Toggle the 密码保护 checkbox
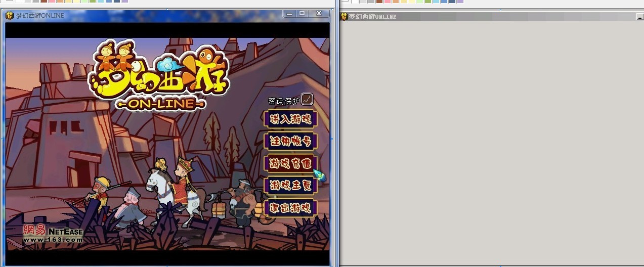Viewport: 644px width, 267px height. [307, 99]
